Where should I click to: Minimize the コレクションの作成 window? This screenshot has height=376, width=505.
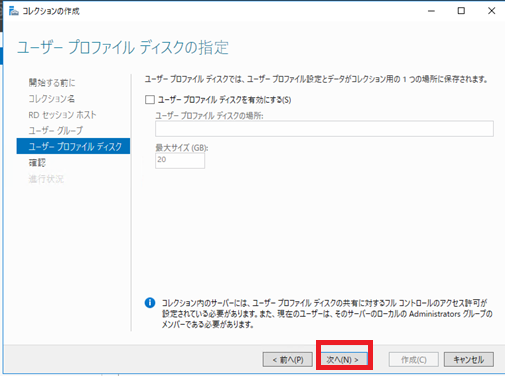(x=431, y=11)
